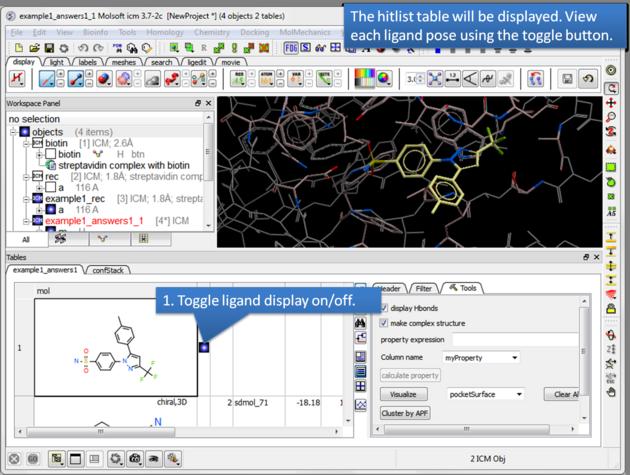
Task: Toggle biotin molecule display checkbox
Action: point(50,155)
